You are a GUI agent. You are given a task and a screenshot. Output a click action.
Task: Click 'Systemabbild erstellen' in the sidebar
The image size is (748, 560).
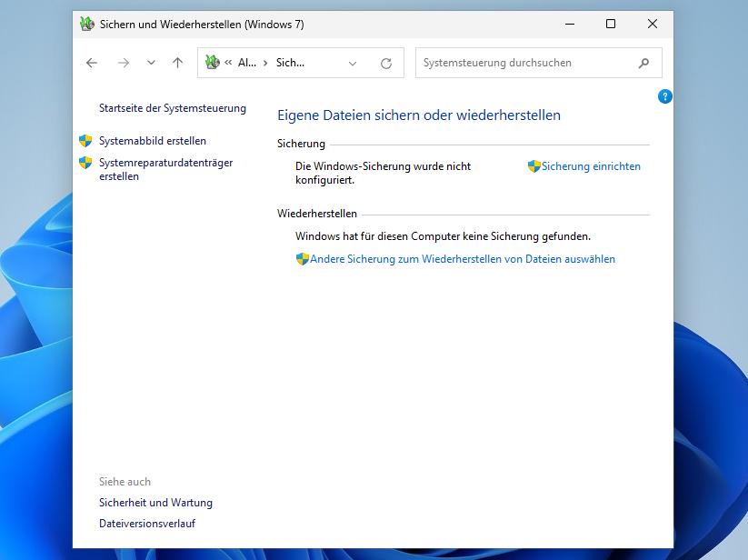152,141
